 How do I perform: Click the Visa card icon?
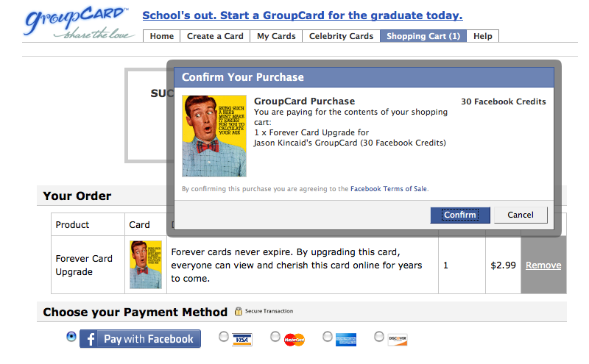tap(241, 339)
